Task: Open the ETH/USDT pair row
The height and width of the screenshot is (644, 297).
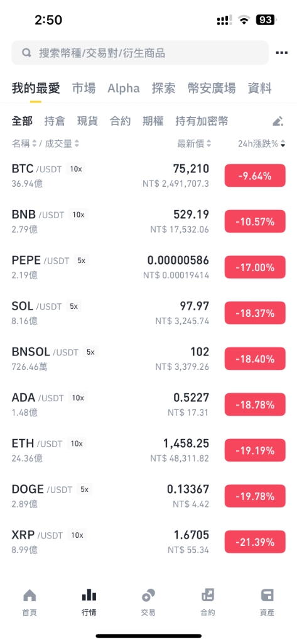Action: point(148,450)
